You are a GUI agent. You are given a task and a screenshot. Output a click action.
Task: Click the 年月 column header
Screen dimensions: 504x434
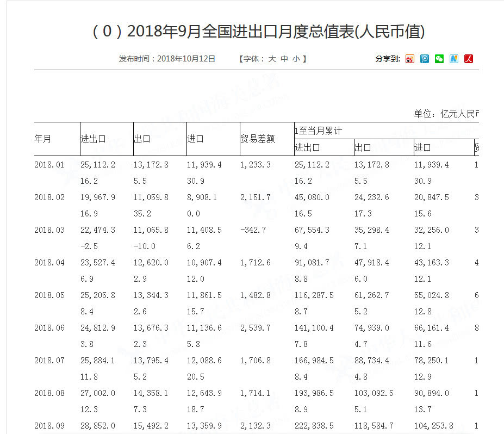tap(43, 139)
